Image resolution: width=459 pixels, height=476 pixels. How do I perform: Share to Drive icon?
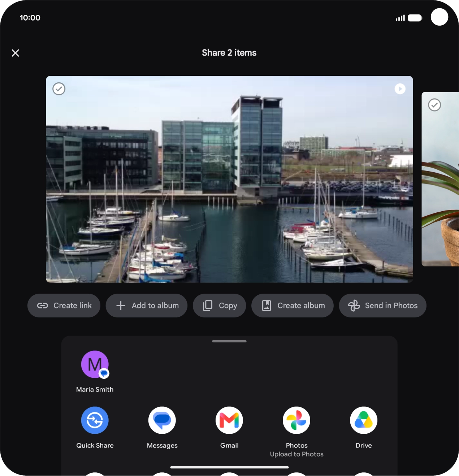click(x=364, y=420)
